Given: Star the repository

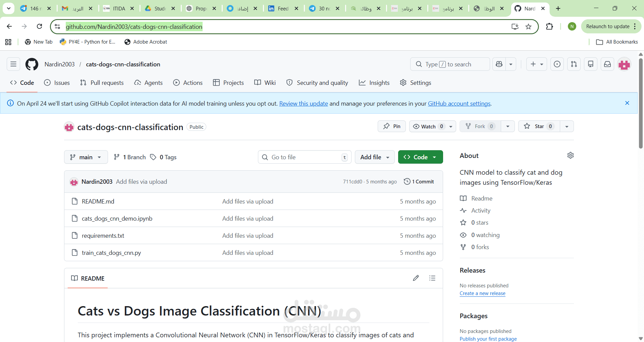Looking at the screenshot, I should click(539, 126).
